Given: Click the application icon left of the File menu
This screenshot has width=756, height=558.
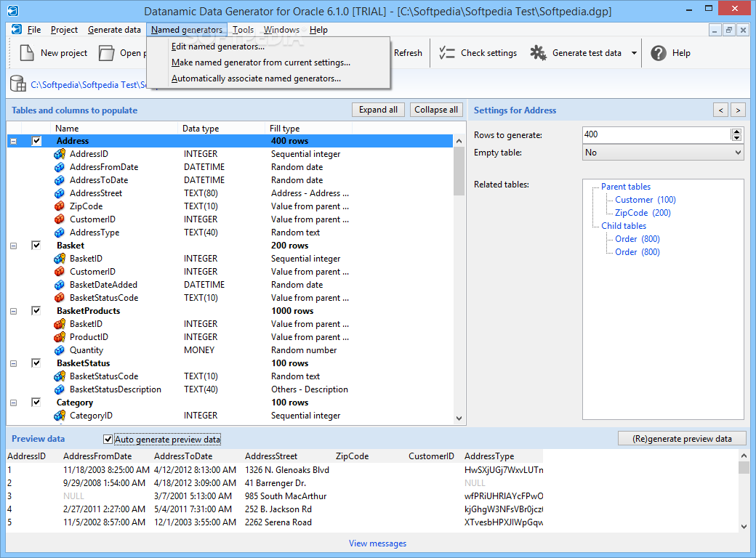Looking at the screenshot, I should [x=17, y=29].
